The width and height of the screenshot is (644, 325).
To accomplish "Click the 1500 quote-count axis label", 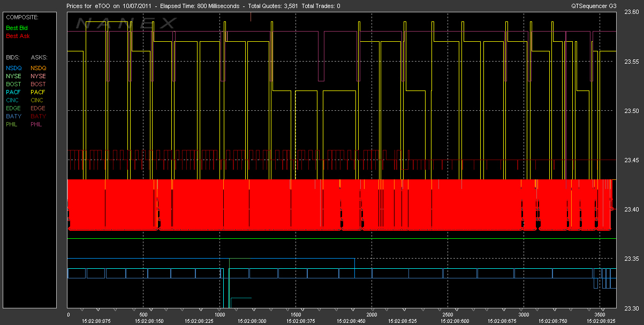I will click(x=296, y=314).
